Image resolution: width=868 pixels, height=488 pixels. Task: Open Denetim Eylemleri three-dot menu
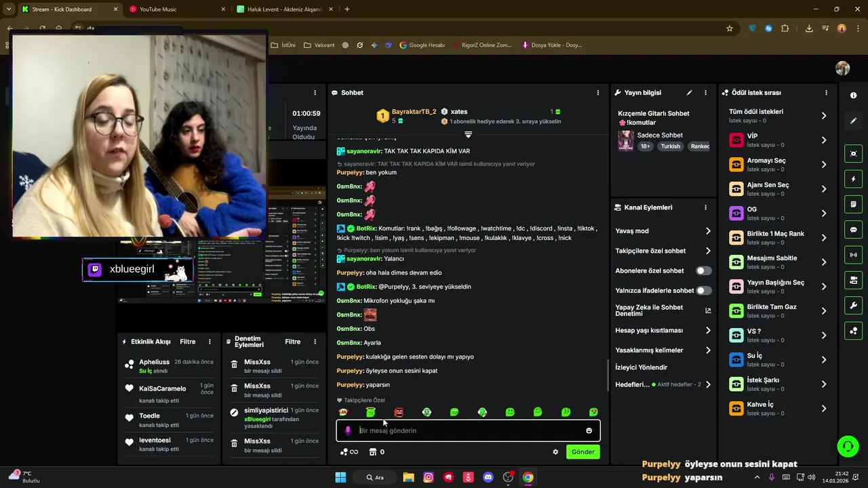point(315,342)
